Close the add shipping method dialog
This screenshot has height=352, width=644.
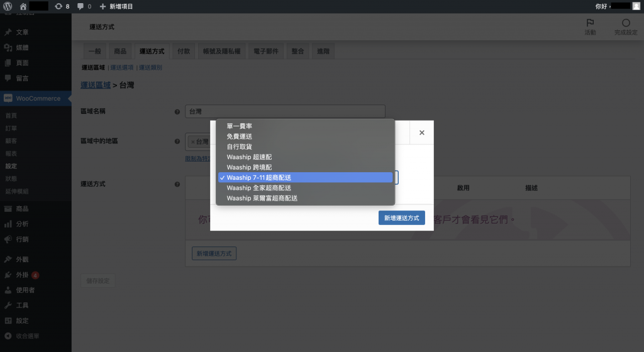(421, 133)
